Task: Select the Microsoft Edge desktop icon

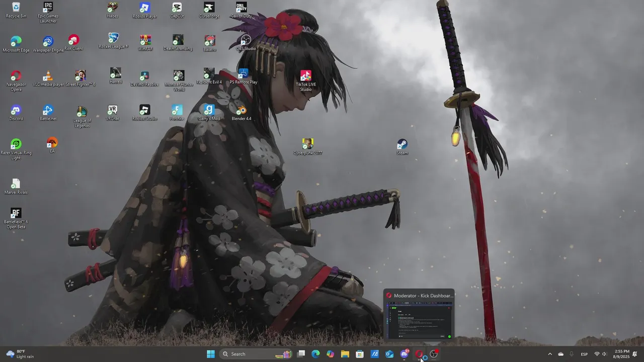Action: (x=16, y=44)
